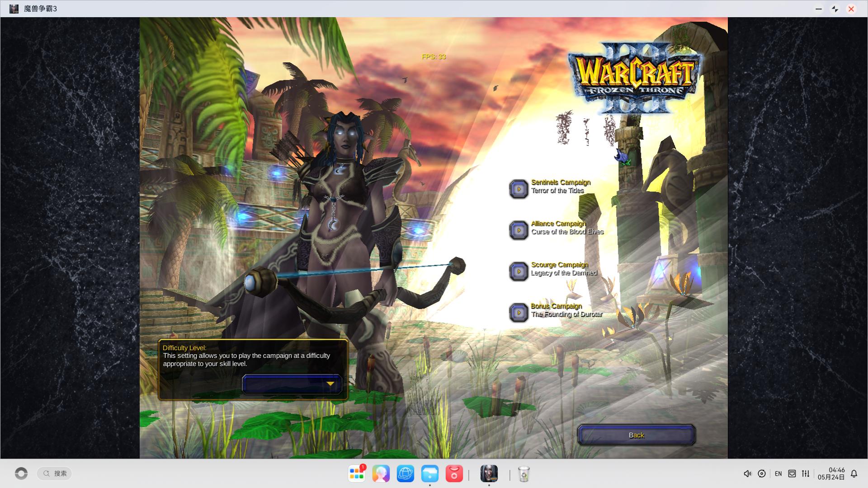The height and width of the screenshot is (488, 868).
Task: Select 'The Founding of Durotar' title
Action: tap(566, 314)
